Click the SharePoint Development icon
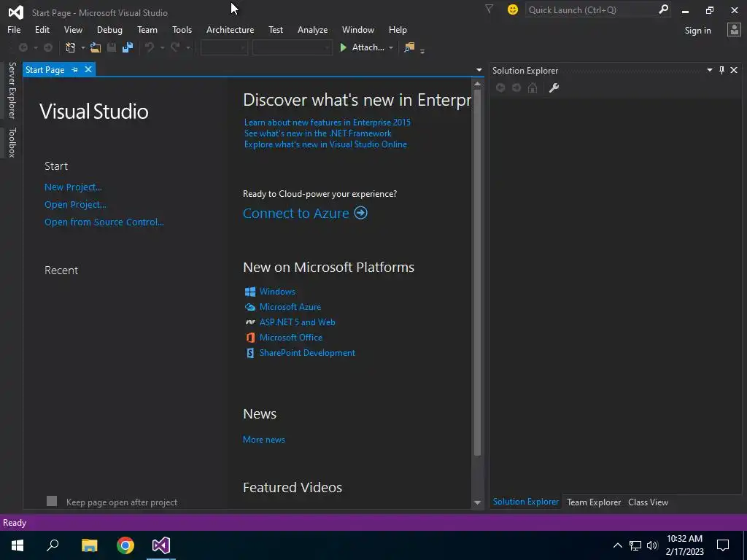The width and height of the screenshot is (747, 560). [250, 353]
